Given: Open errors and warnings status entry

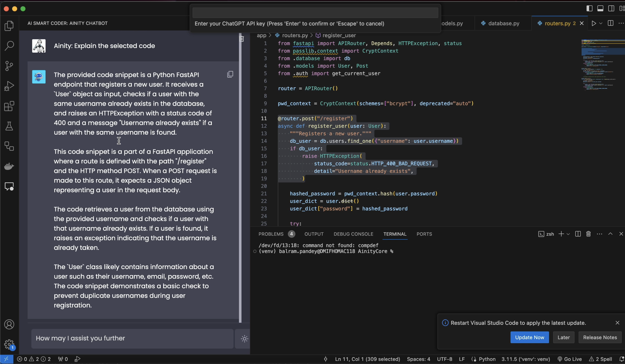Looking at the screenshot, I should click(34, 359).
